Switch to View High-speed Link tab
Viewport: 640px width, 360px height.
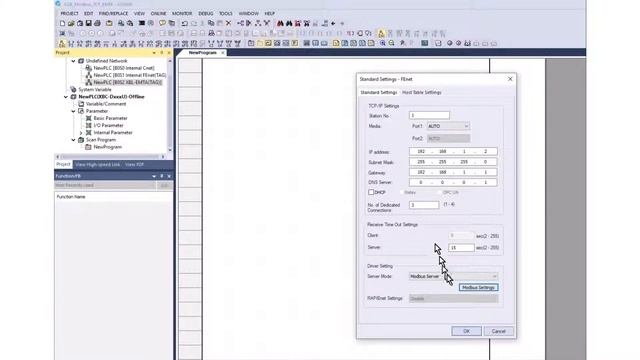click(x=98, y=164)
